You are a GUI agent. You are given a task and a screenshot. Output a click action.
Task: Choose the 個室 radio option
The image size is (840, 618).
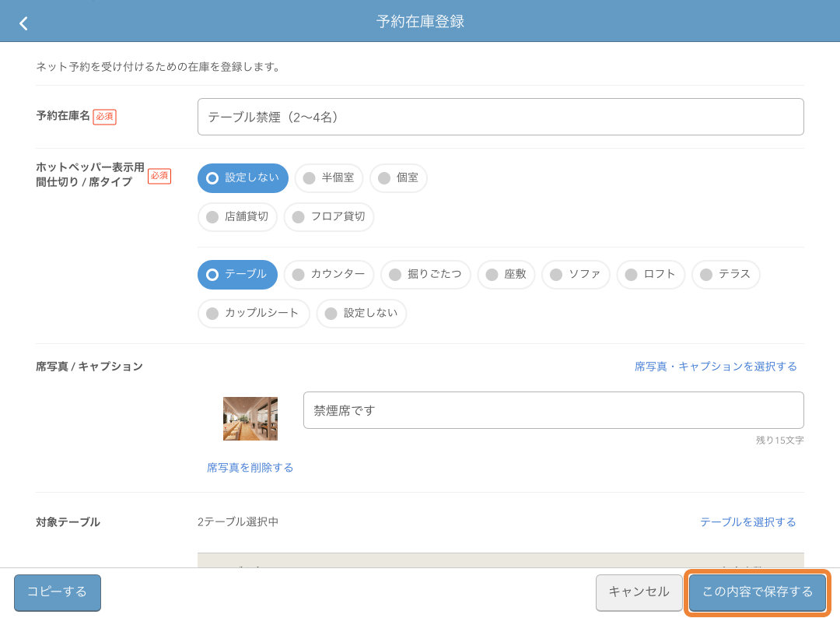398,178
